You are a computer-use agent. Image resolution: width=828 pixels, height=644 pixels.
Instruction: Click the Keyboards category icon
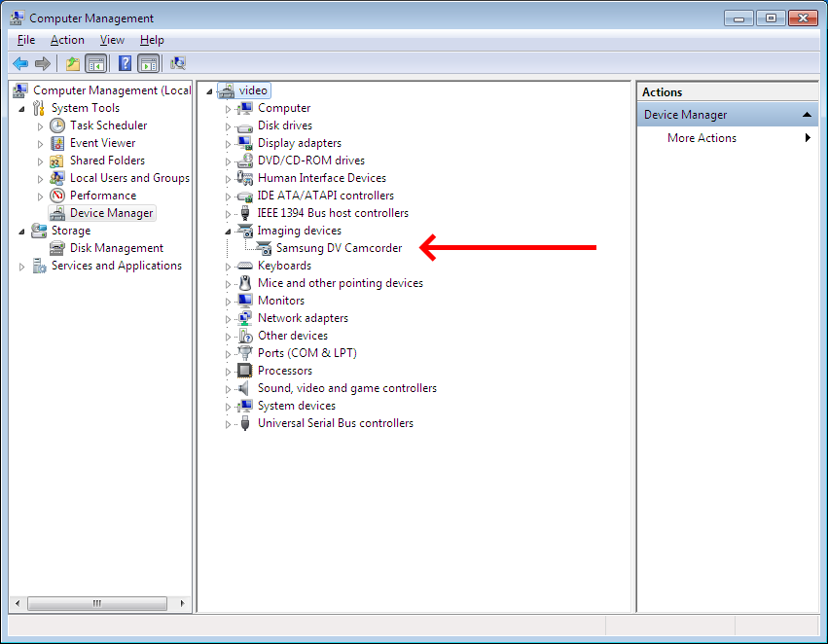point(245,266)
